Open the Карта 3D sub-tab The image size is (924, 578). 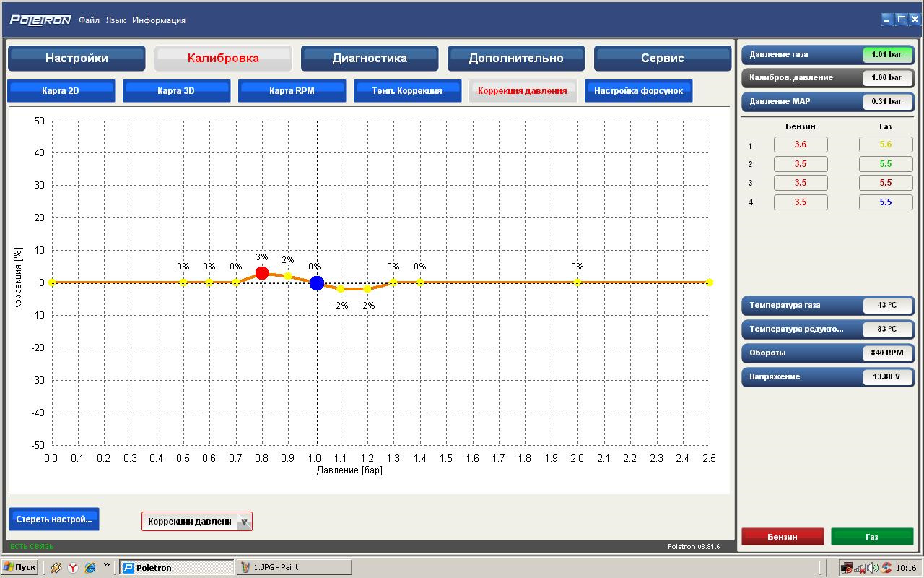click(x=176, y=91)
